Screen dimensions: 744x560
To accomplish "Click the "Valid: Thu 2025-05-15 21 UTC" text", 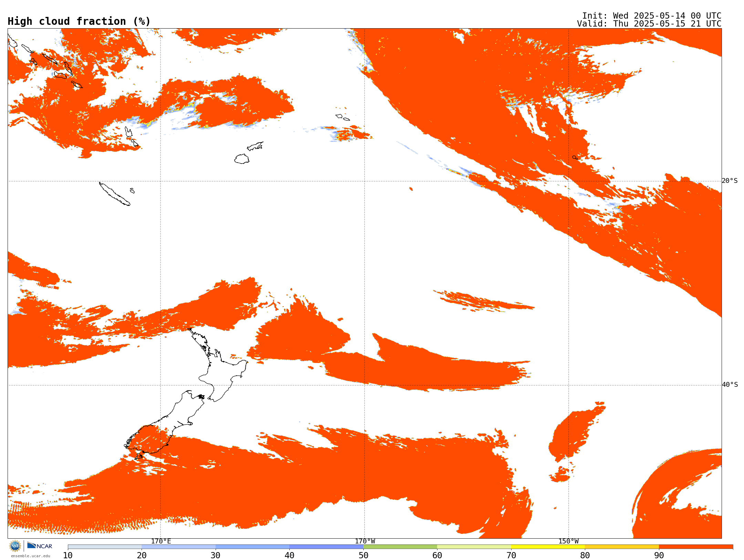I will point(649,24).
